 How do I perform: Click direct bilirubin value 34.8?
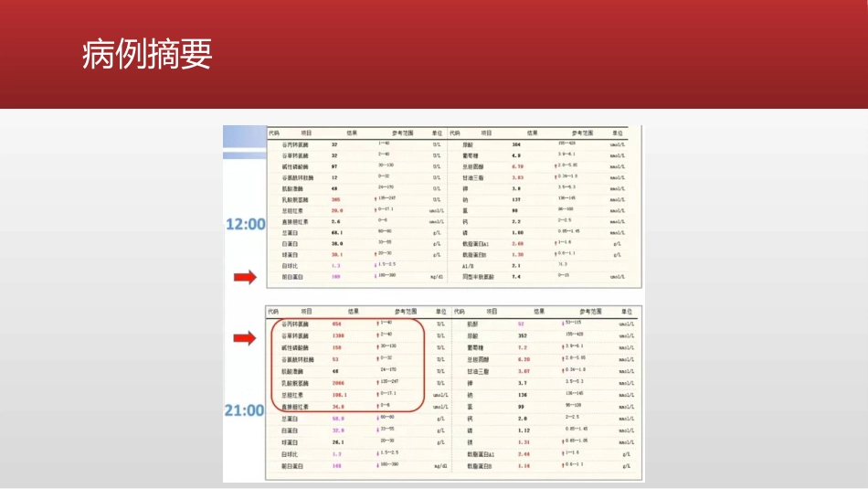[x=338, y=407]
